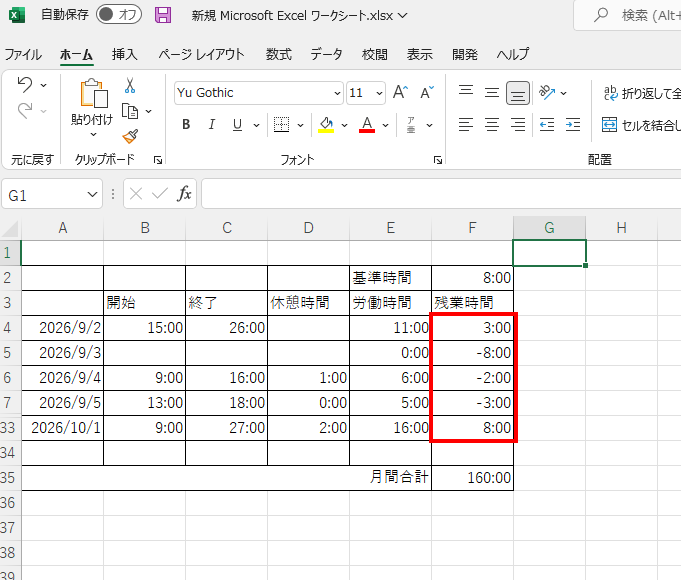Switch to the 数式 tab

(279, 54)
